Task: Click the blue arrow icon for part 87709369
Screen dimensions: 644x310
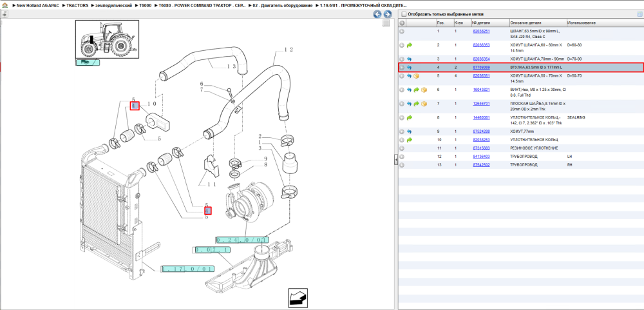Action: (410, 68)
